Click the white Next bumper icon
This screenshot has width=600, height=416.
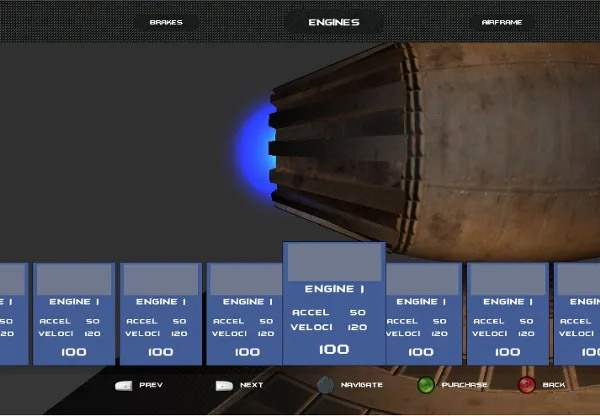224,385
